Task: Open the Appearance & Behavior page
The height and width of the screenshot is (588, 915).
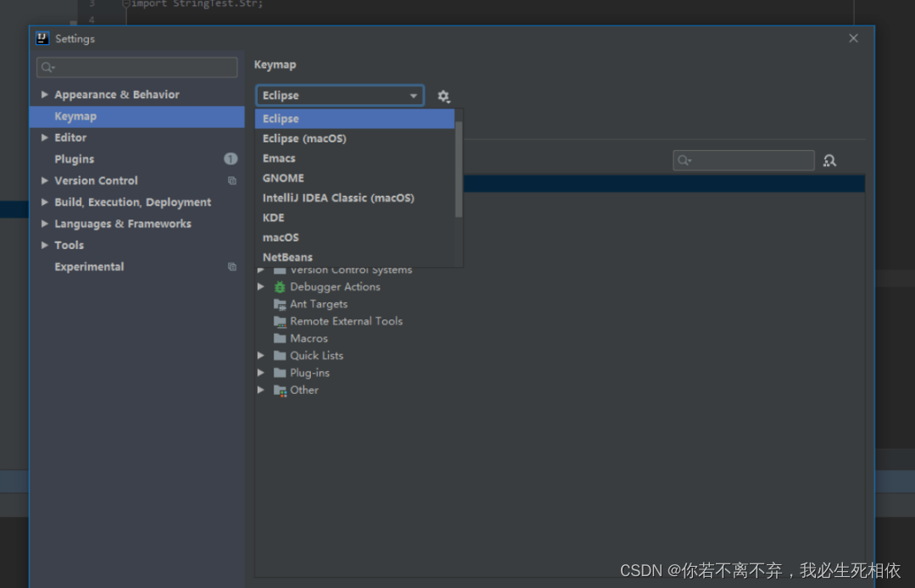Action: pyautogui.click(x=137, y=95)
